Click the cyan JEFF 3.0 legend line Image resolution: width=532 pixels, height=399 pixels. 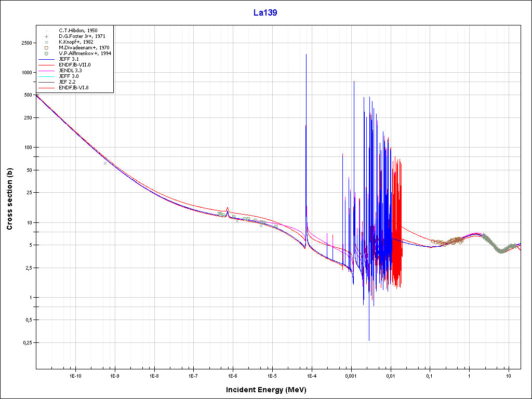coord(46,76)
